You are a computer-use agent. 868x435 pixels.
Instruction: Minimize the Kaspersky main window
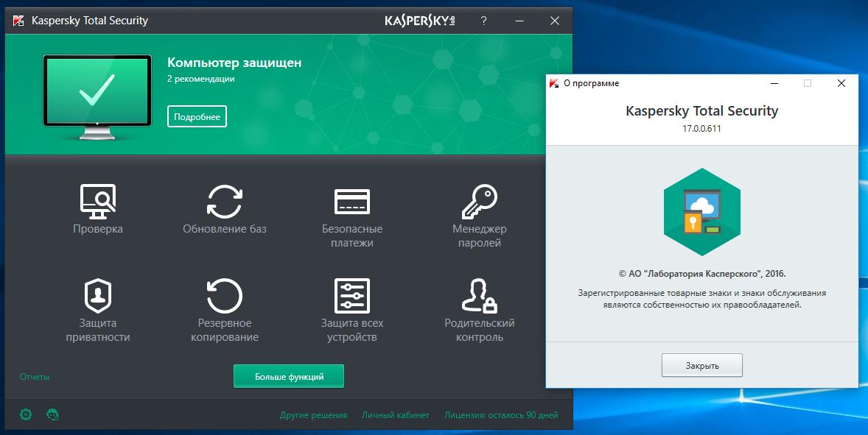coord(519,21)
